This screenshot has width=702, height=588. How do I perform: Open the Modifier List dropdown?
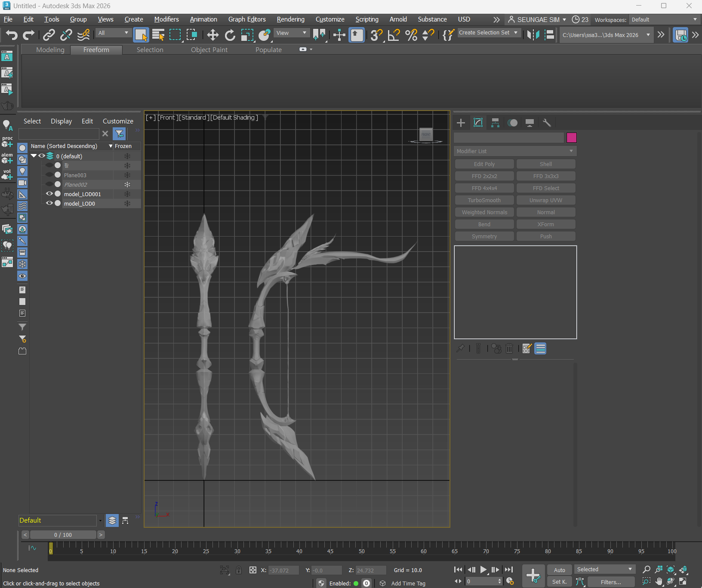coord(515,151)
